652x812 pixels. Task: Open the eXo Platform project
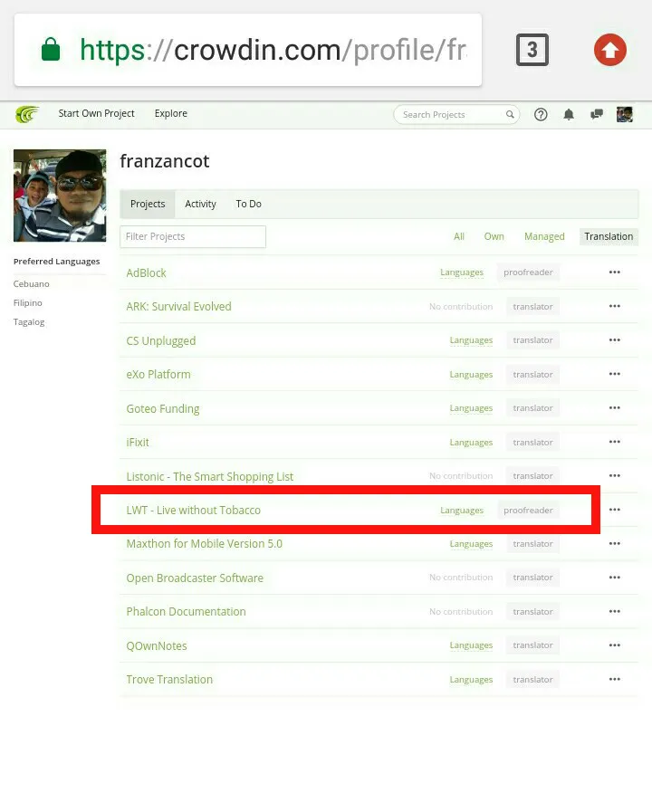[158, 375]
